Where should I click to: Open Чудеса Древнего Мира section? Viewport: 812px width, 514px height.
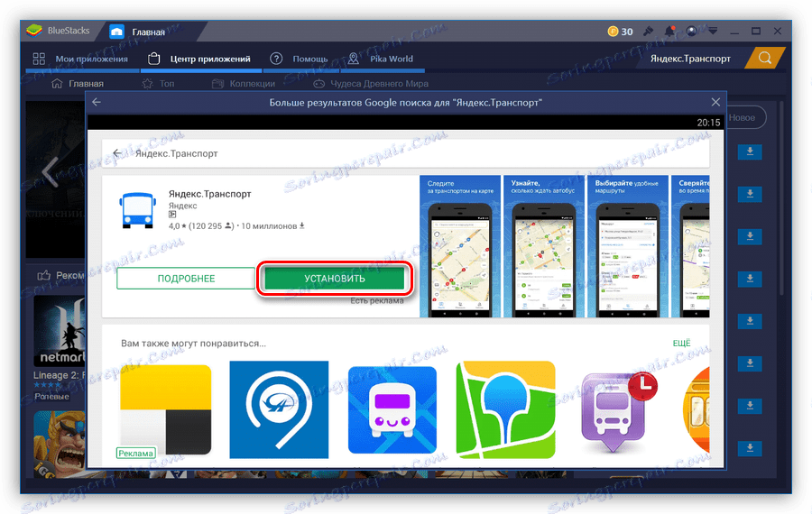point(371,83)
